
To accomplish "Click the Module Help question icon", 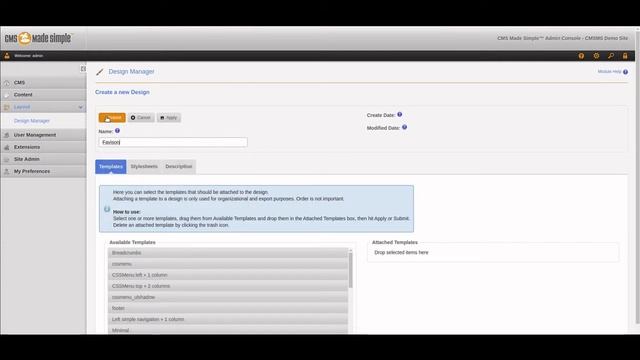I will [625, 72].
